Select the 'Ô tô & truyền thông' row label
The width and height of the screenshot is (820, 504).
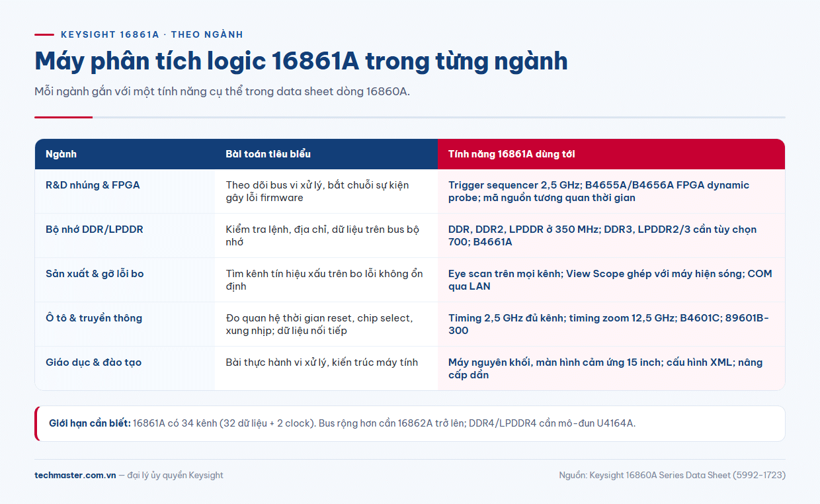click(94, 318)
